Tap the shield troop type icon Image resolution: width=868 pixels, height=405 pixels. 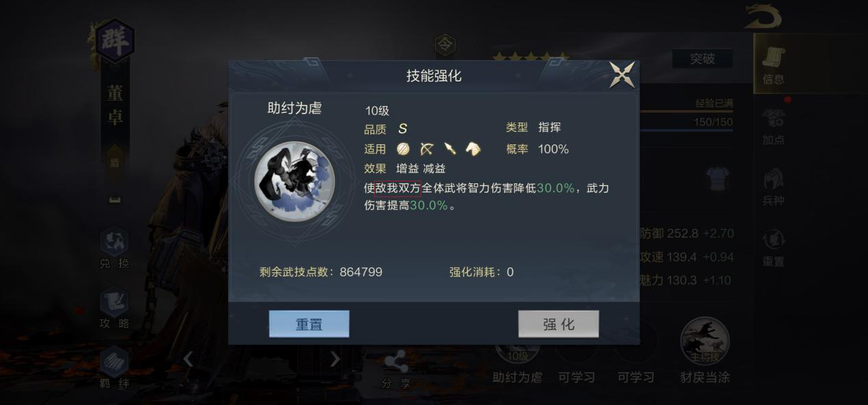[403, 149]
